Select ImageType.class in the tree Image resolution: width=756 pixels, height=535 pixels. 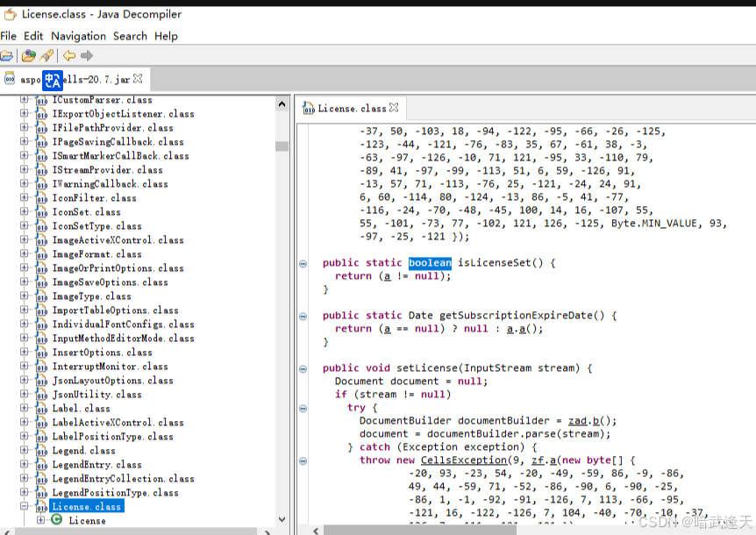pyautogui.click(x=91, y=296)
